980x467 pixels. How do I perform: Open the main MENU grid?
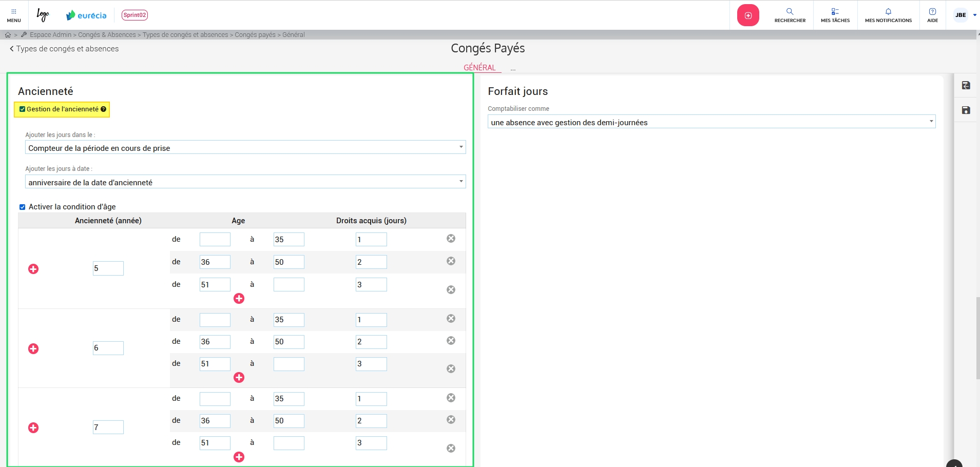(14, 15)
